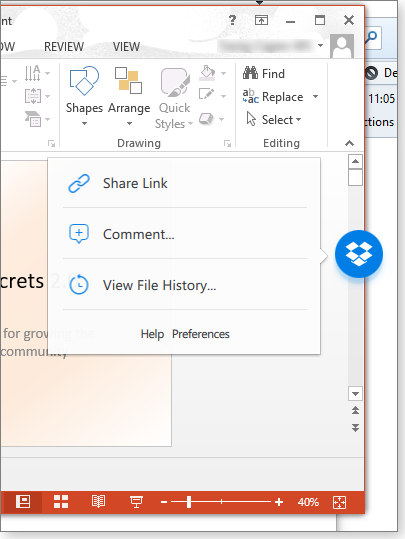The image size is (405, 539).
Task: Click the Text Direction icon
Action: (33, 73)
